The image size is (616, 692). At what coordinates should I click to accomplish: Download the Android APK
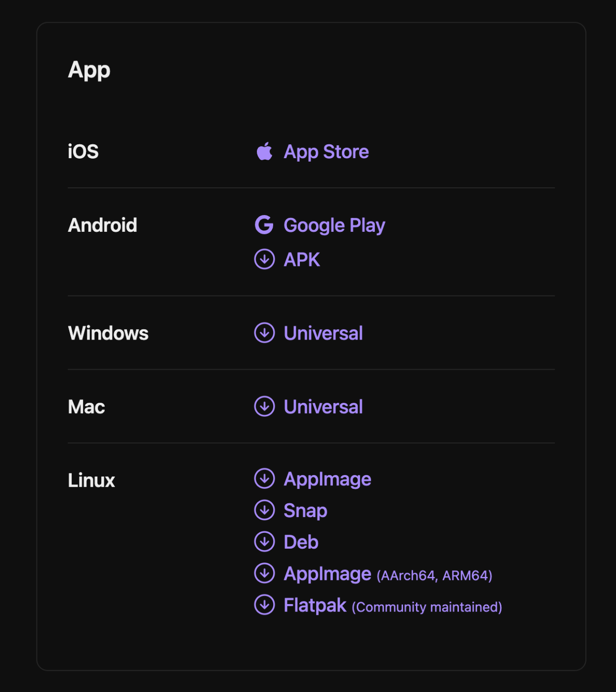click(x=302, y=259)
